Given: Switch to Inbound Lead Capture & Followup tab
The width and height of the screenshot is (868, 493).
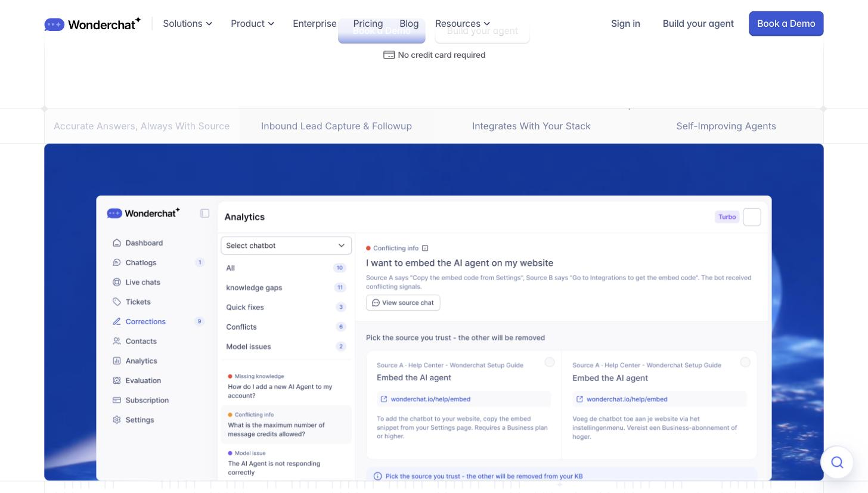Looking at the screenshot, I should 336,126.
